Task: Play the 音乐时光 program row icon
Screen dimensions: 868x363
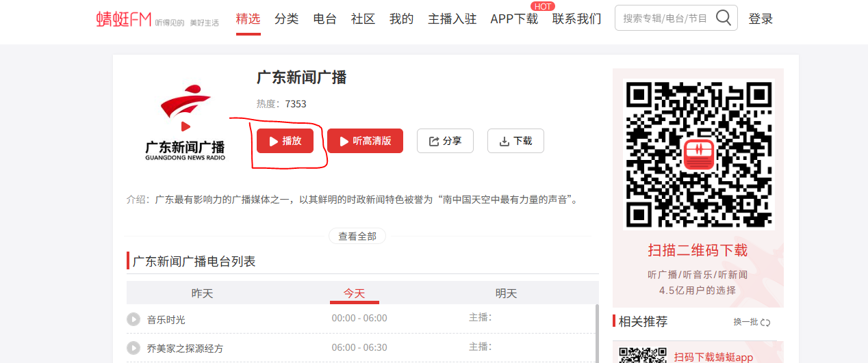Action: 133,319
